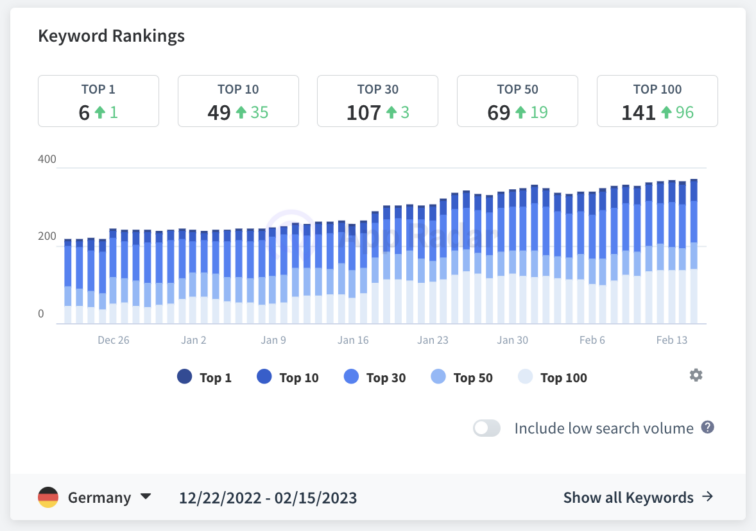Click arrow icon next to Show all Keywords
Viewport: 756px width, 531px height.
[x=707, y=497]
